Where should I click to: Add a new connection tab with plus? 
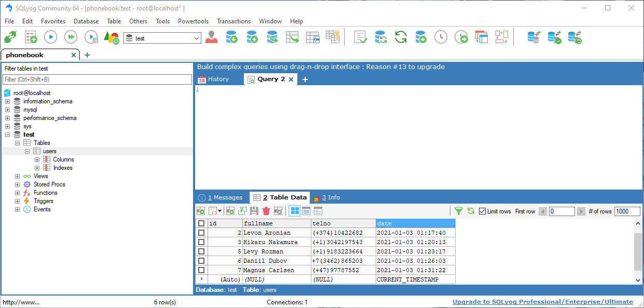[x=87, y=55]
